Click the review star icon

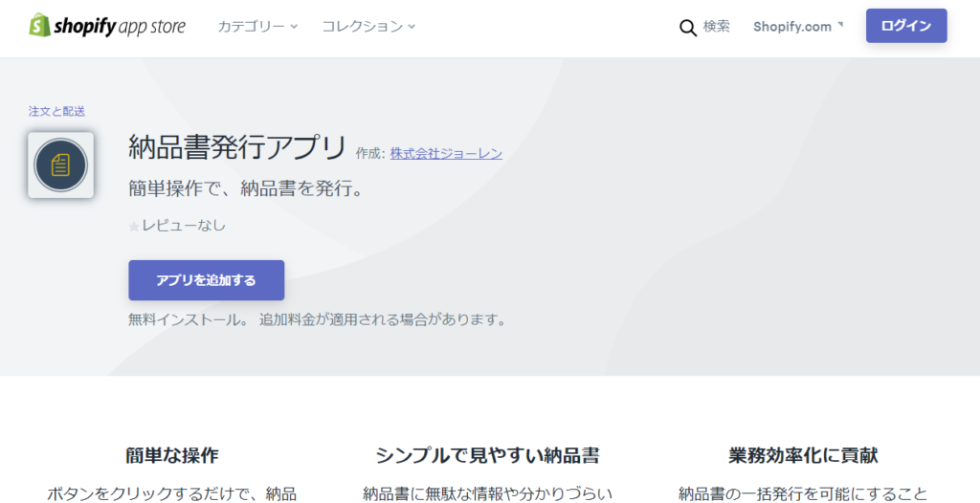coord(134,227)
